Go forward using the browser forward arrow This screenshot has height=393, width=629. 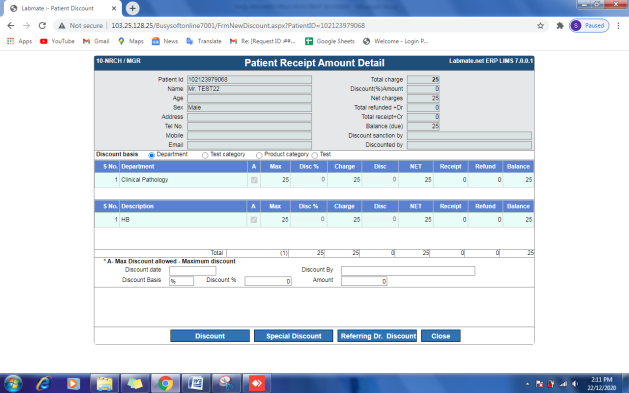coord(26,26)
